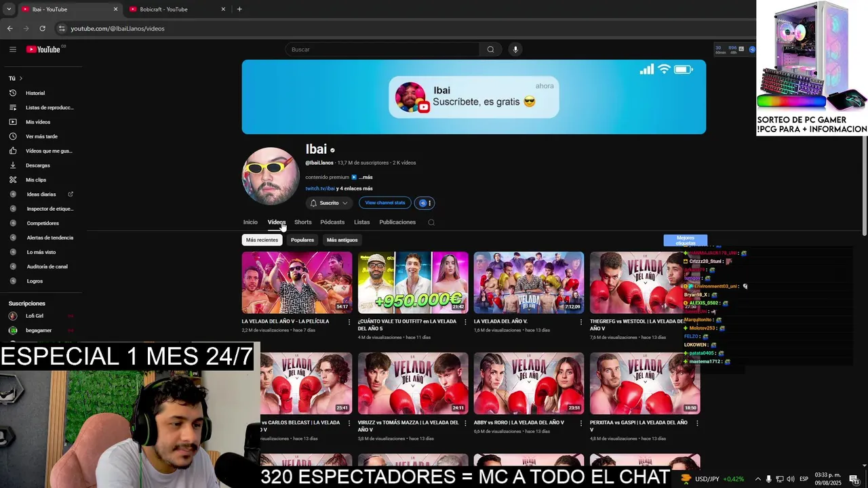
Task: Reload the page in Chrome
Action: (42, 28)
